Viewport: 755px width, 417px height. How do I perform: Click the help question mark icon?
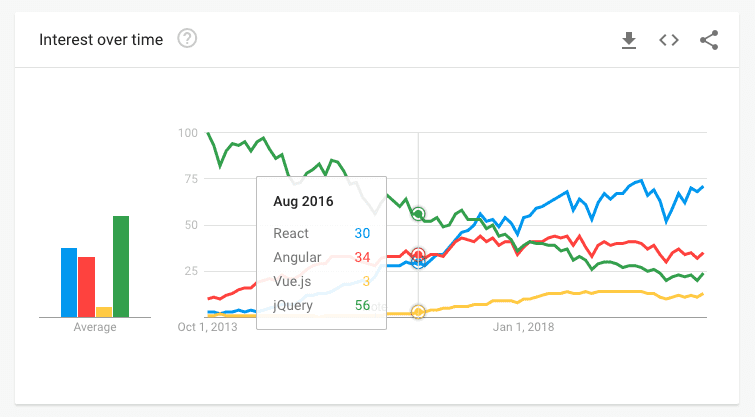coord(187,39)
